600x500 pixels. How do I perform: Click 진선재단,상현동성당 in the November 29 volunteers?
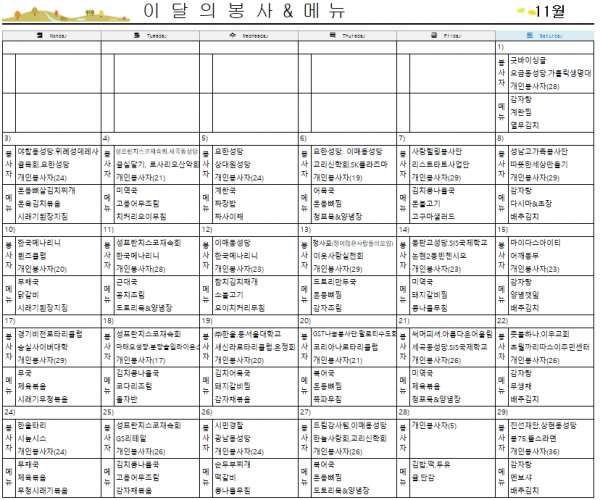tap(548, 424)
